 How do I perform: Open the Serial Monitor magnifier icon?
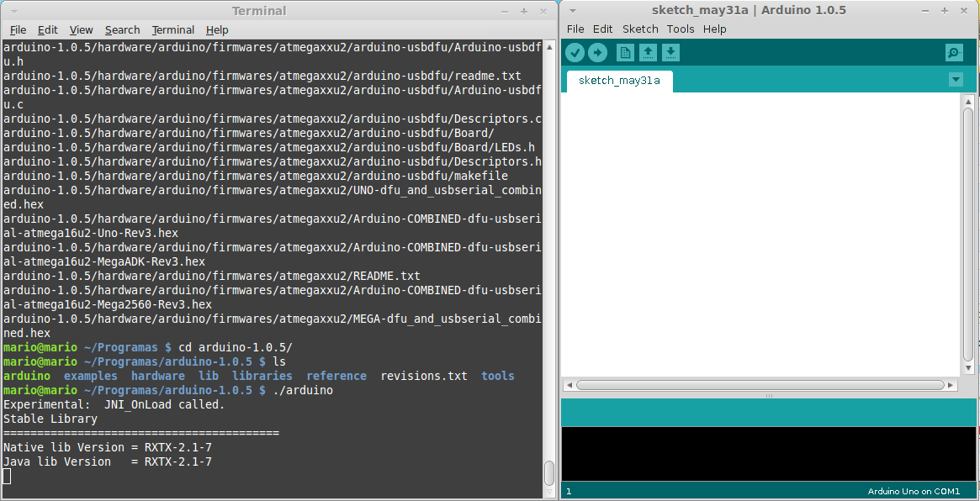point(954,53)
